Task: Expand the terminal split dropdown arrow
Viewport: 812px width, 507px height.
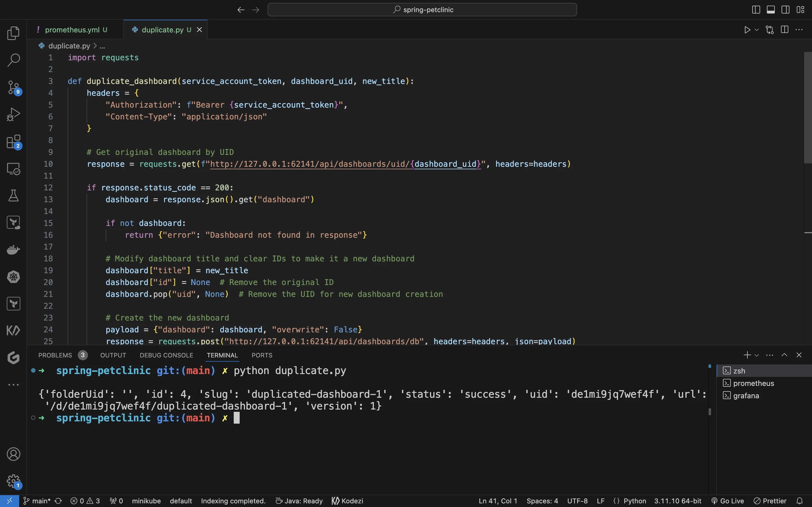Action: coord(756,355)
